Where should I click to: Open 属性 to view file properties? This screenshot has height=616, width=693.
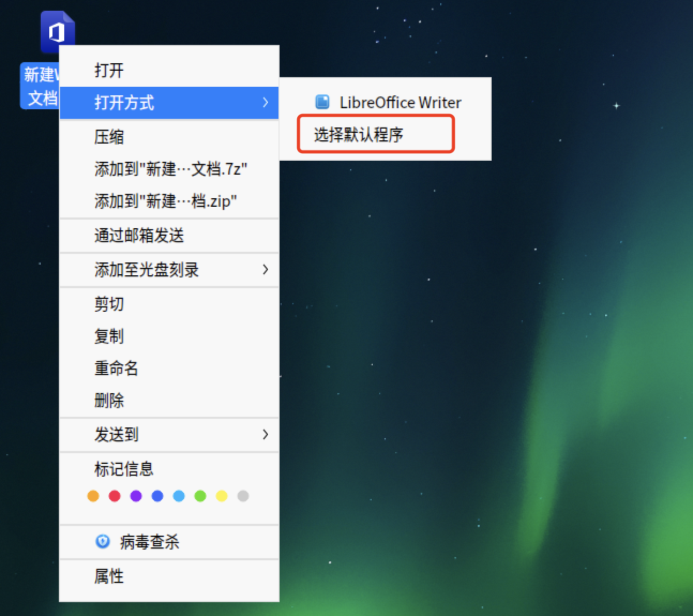(x=109, y=576)
